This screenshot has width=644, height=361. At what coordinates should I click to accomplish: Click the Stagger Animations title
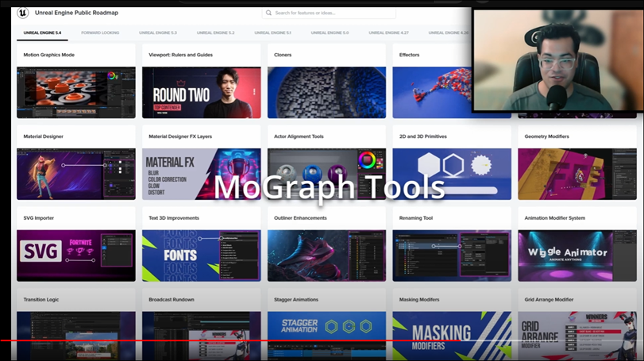tap(296, 299)
